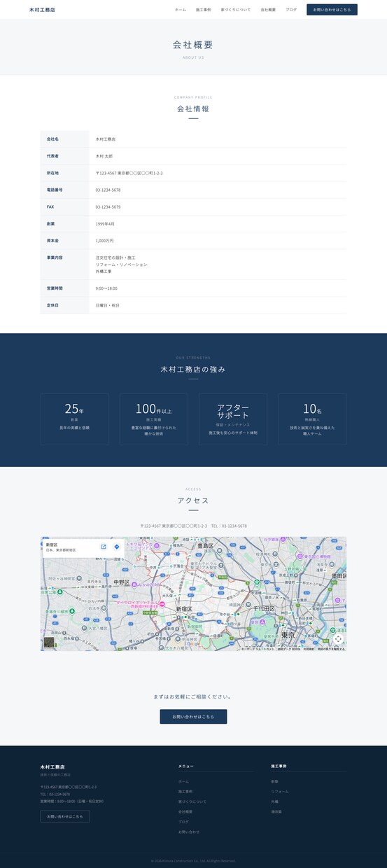Click FAX value 03-1234-5679
Viewport: 387px width, 868px height.
tap(108, 206)
